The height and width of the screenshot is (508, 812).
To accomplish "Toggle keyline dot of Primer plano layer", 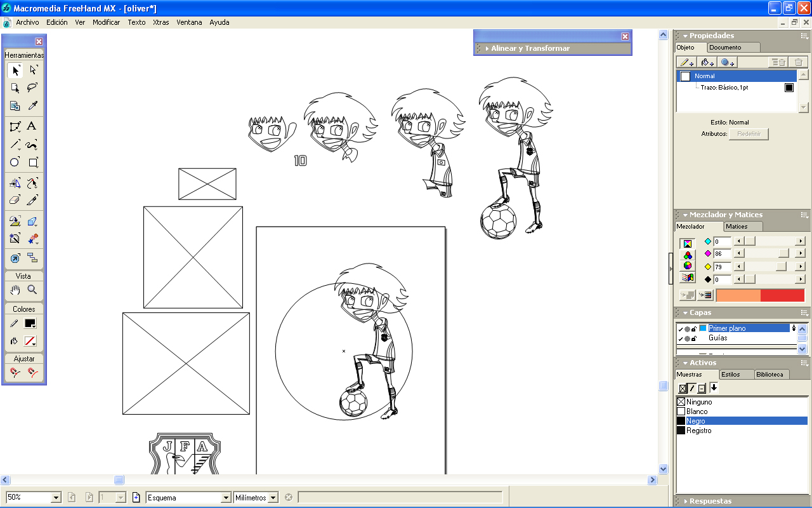I will pyautogui.click(x=687, y=329).
